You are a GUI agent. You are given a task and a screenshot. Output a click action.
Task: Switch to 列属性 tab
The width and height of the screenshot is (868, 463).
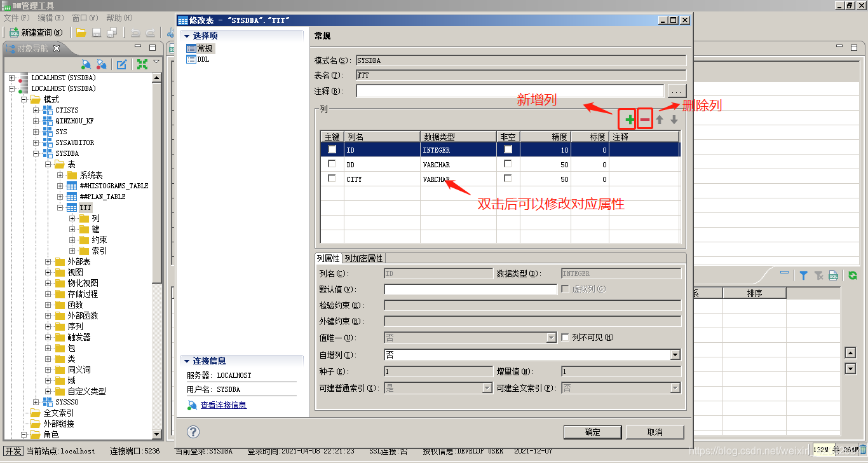pos(328,258)
